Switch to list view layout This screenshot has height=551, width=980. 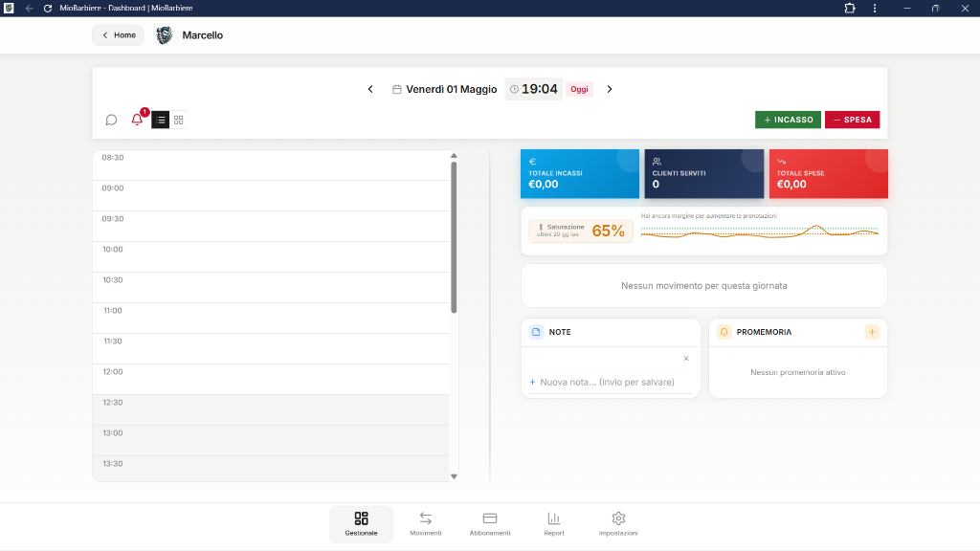coord(161,120)
